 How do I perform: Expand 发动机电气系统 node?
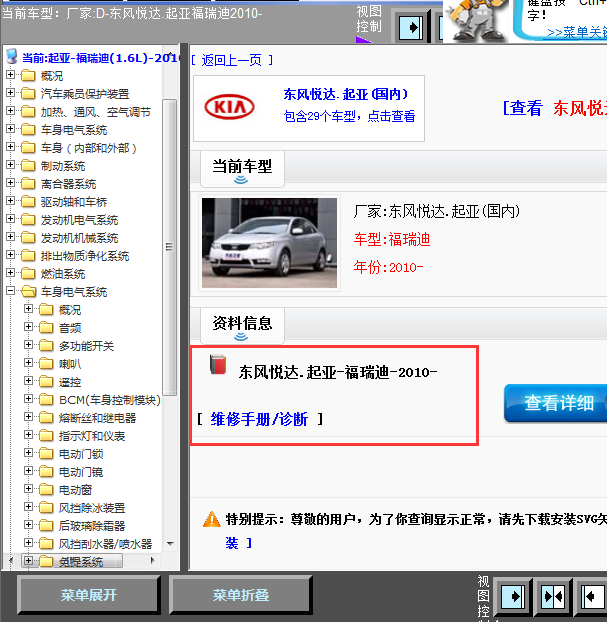point(11,219)
